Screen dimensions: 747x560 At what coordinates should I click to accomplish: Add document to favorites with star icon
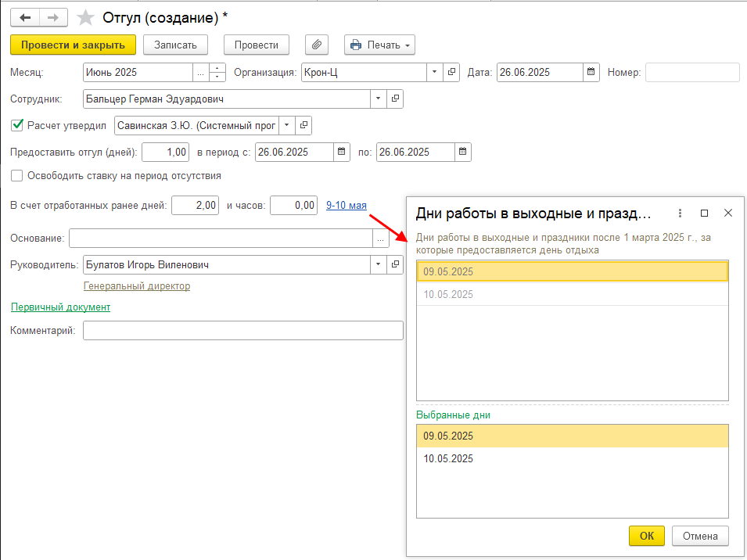pos(85,17)
